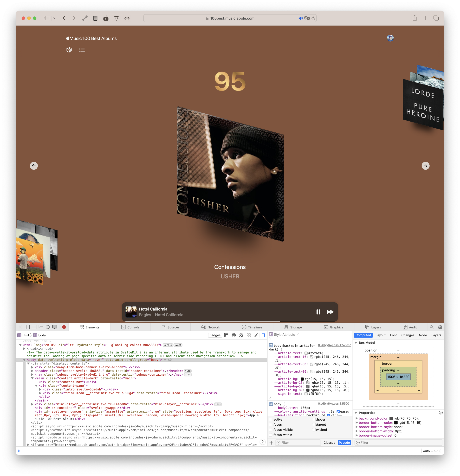Open Web Inspector settings gear
Screen dimensions: 460x476
pyautogui.click(x=440, y=327)
